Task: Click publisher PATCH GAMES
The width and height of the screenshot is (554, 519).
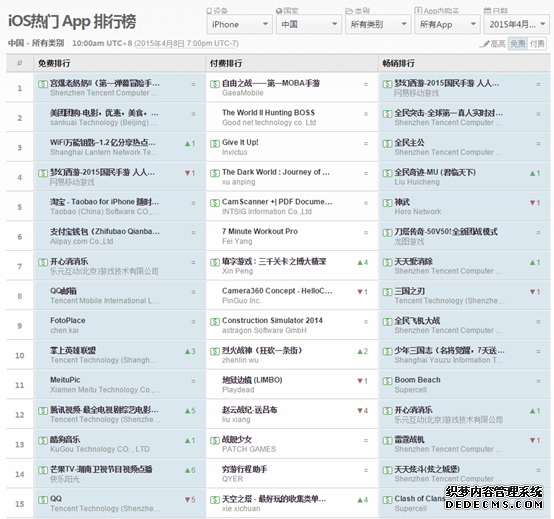Action: [x=249, y=449]
